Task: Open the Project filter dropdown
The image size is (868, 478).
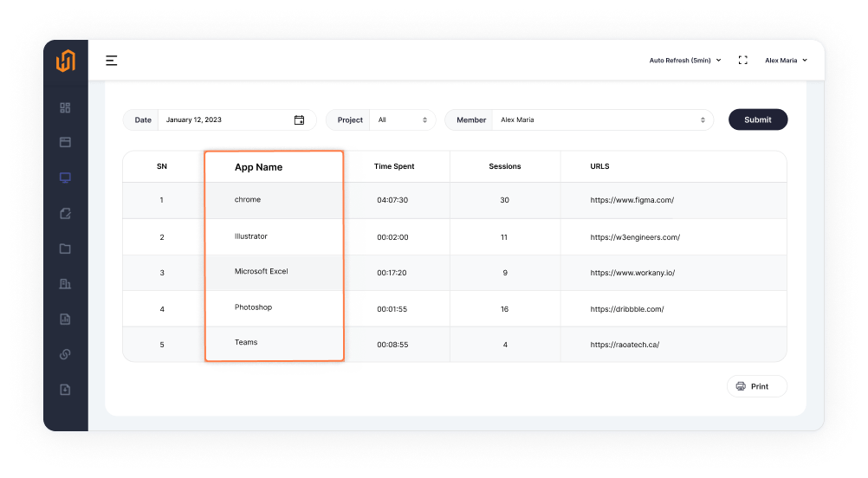Action: click(x=402, y=120)
